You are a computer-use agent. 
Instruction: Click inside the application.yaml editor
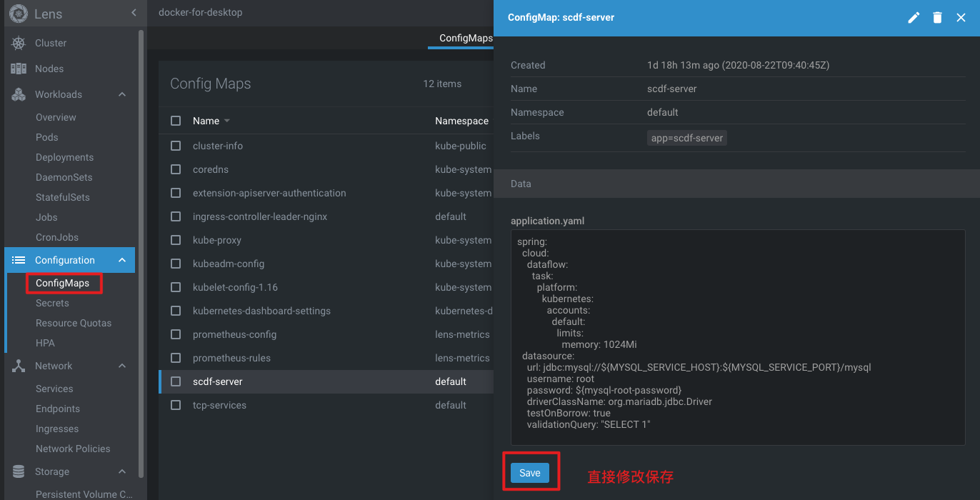point(738,337)
